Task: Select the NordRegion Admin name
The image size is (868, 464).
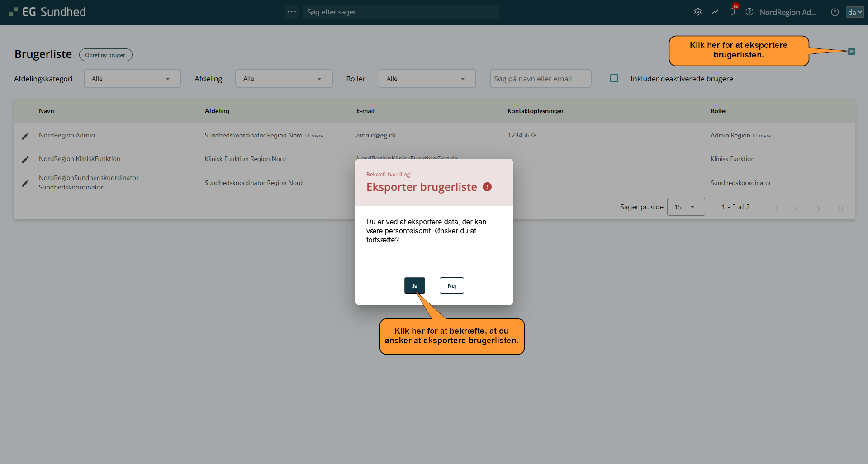Action: [x=67, y=135]
